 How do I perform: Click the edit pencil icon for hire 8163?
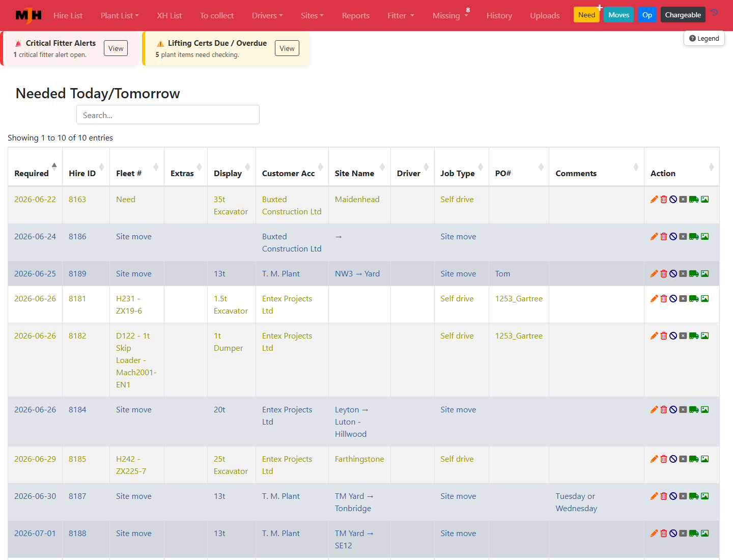(x=654, y=200)
